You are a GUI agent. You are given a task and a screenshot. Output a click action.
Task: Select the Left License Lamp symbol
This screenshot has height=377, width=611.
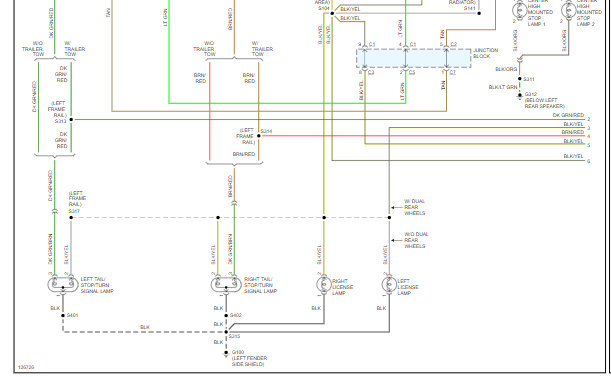[389, 284]
